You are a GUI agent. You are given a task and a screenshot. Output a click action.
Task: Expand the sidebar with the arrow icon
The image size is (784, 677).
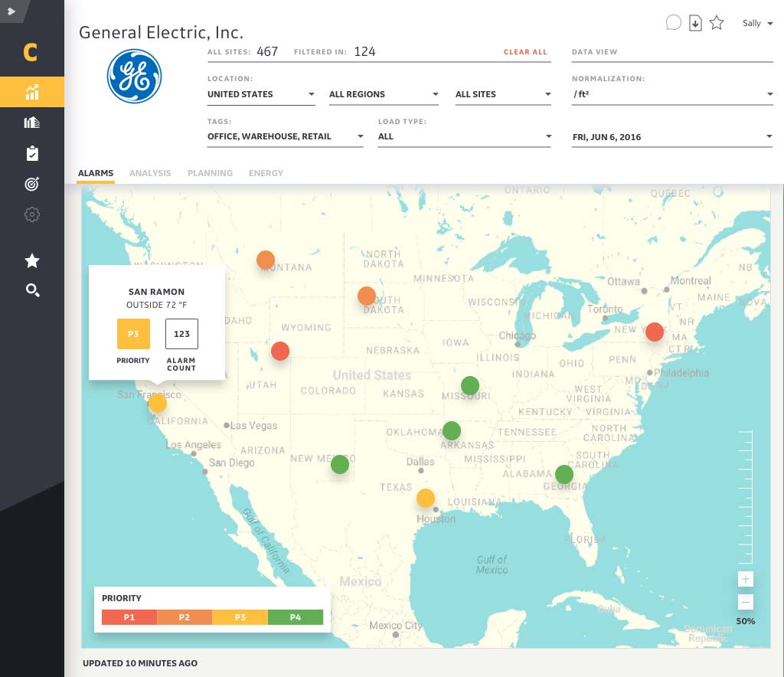click(x=11, y=11)
